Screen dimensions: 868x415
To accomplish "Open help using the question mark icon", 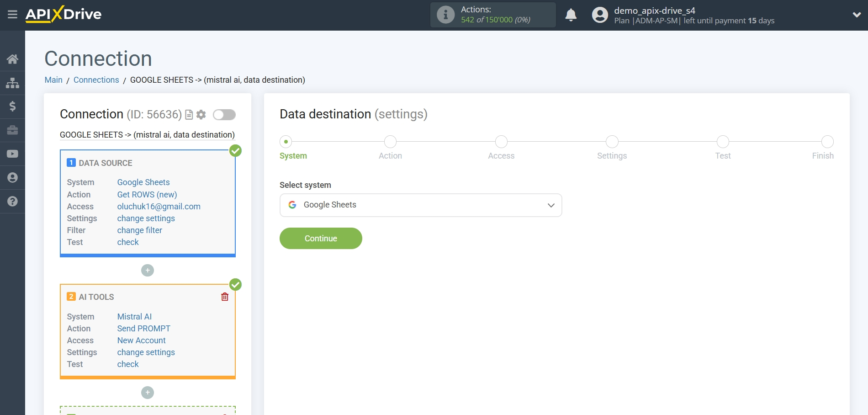I will pyautogui.click(x=12, y=201).
